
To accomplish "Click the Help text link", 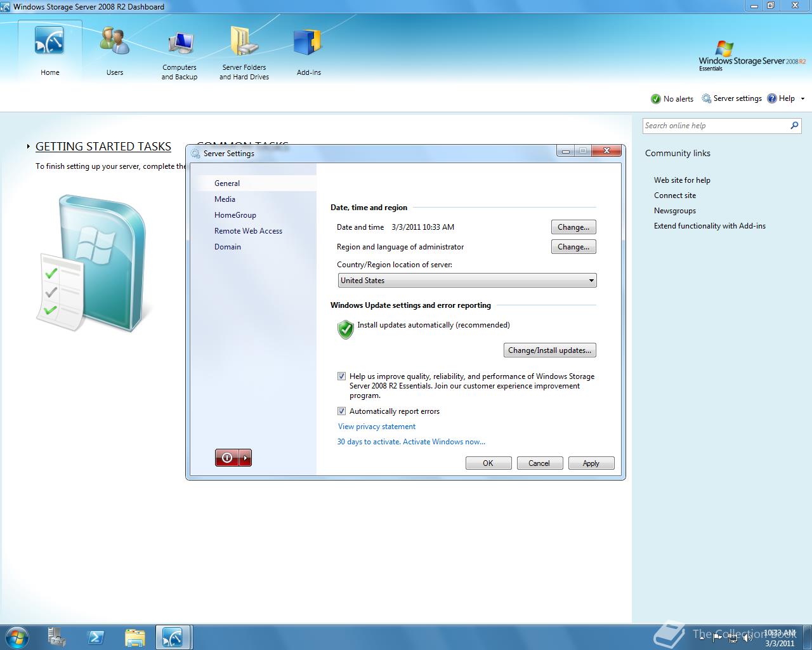I will (x=787, y=98).
